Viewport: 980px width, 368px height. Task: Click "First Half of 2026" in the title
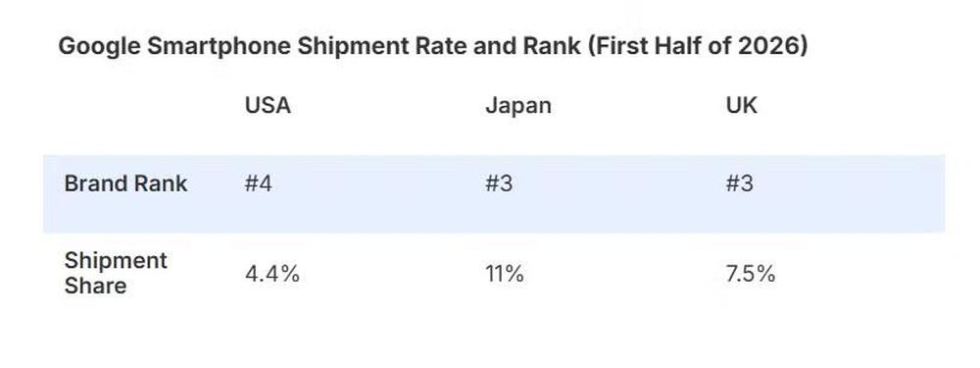[x=698, y=47]
